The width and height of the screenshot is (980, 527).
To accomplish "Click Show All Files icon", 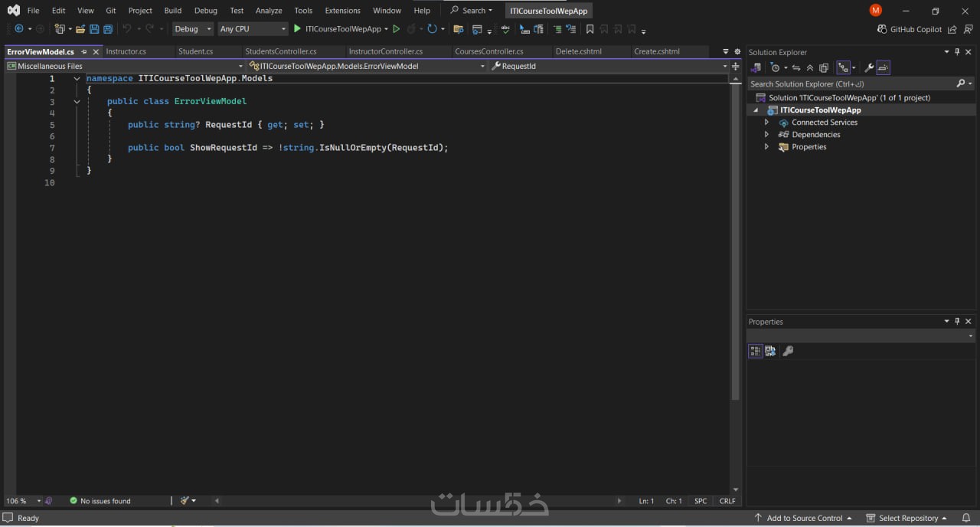I will pos(824,67).
